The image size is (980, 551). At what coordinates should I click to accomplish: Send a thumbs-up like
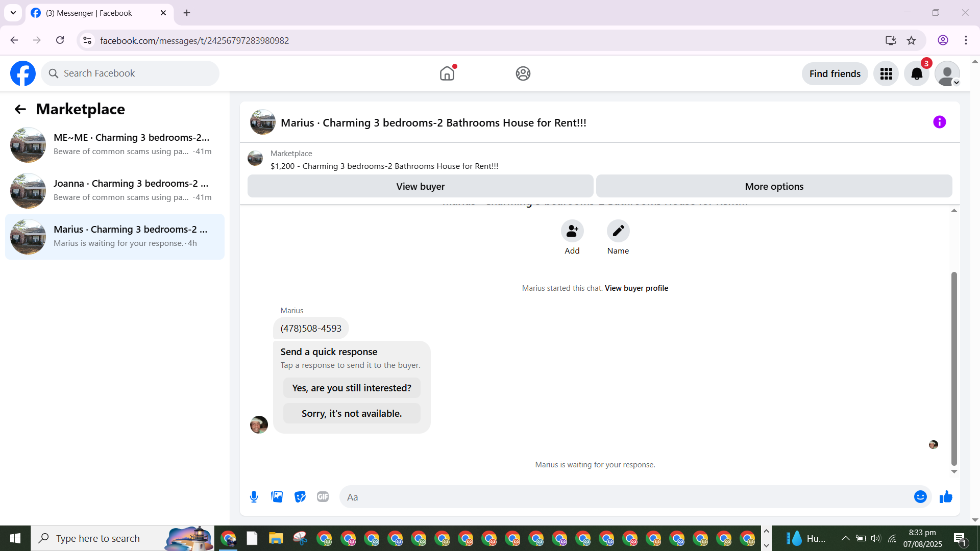(946, 497)
